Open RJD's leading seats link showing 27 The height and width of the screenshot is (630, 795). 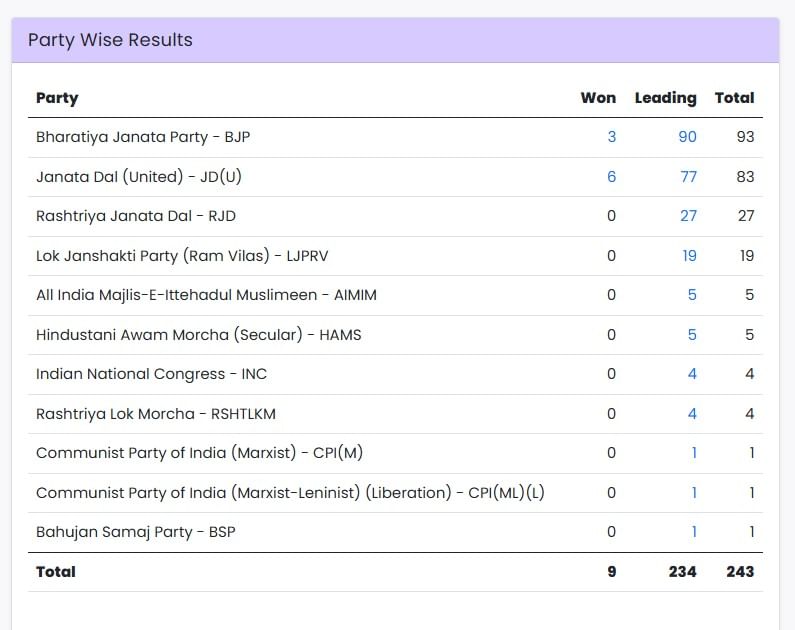click(689, 216)
